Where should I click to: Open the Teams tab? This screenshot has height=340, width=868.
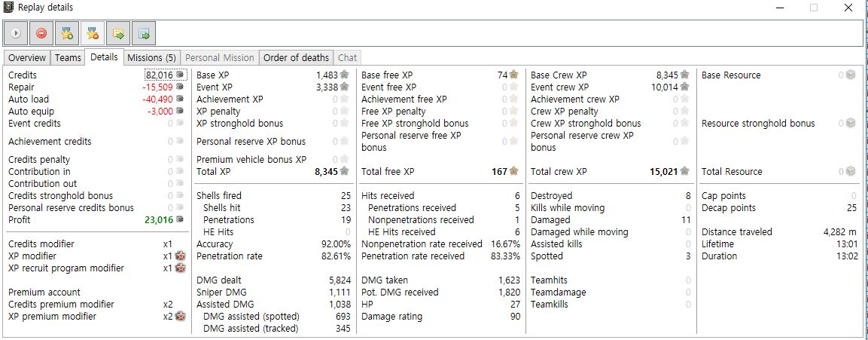tap(68, 57)
